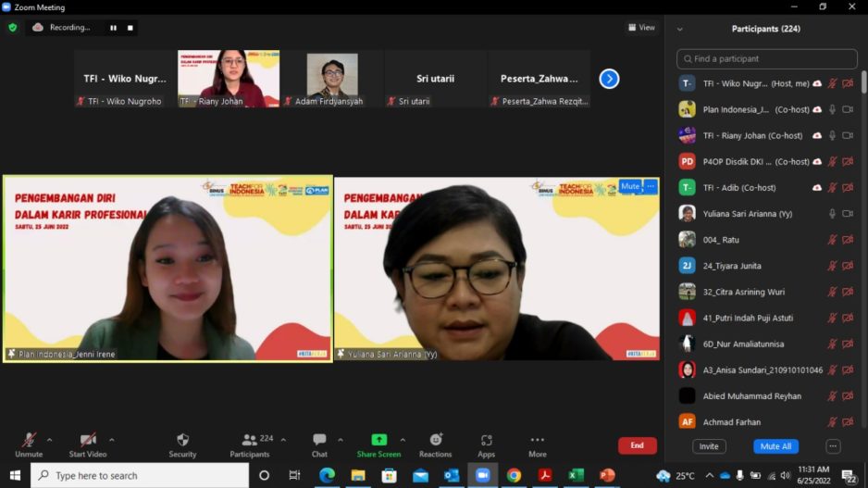The height and width of the screenshot is (488, 868).
Task: Toggle Yuliana Sari Arianna microphone icon
Action: coord(832,214)
